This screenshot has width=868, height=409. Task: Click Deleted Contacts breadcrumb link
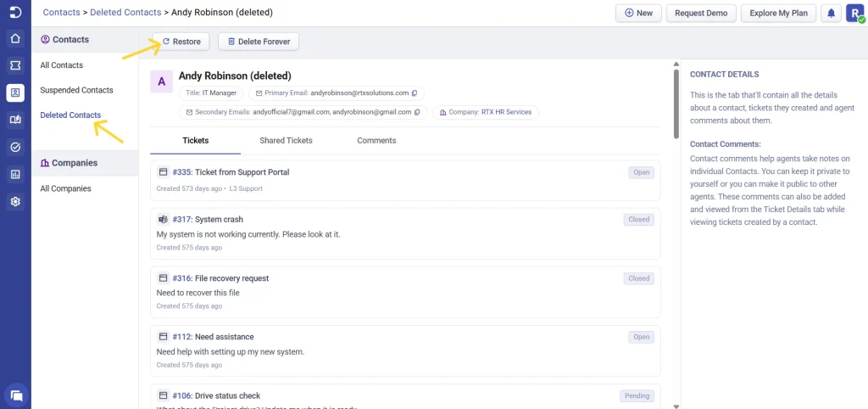[125, 12]
